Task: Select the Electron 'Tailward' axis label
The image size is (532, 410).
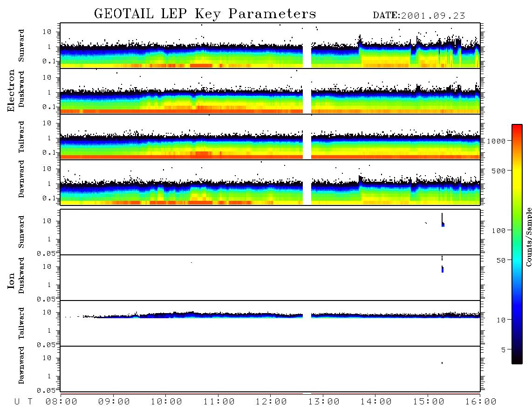Action: tap(21, 137)
